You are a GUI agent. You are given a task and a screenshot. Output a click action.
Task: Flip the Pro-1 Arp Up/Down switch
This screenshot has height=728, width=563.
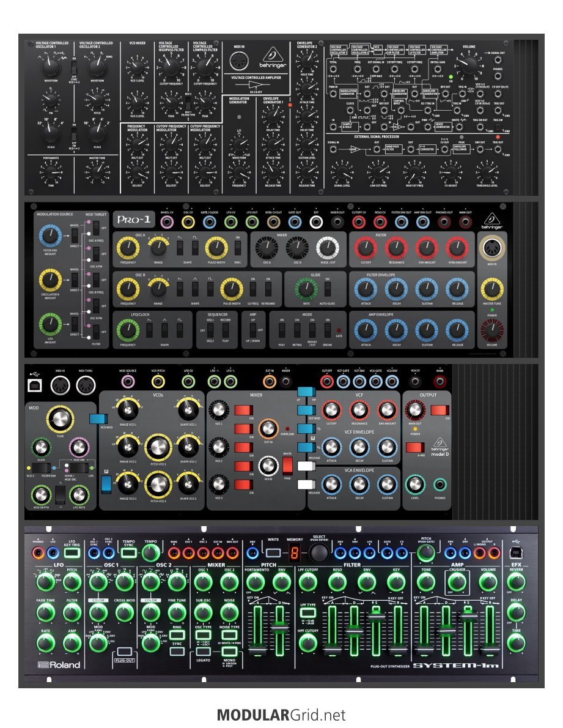252,330
